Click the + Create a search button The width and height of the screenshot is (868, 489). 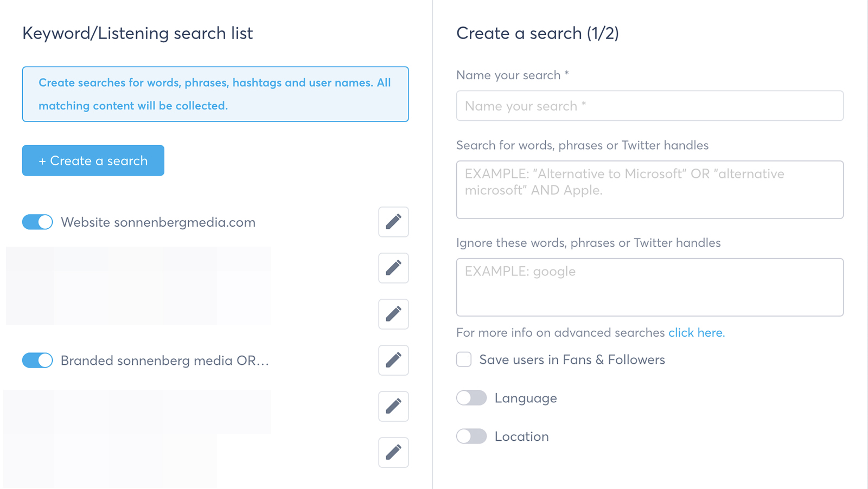pyautogui.click(x=93, y=160)
